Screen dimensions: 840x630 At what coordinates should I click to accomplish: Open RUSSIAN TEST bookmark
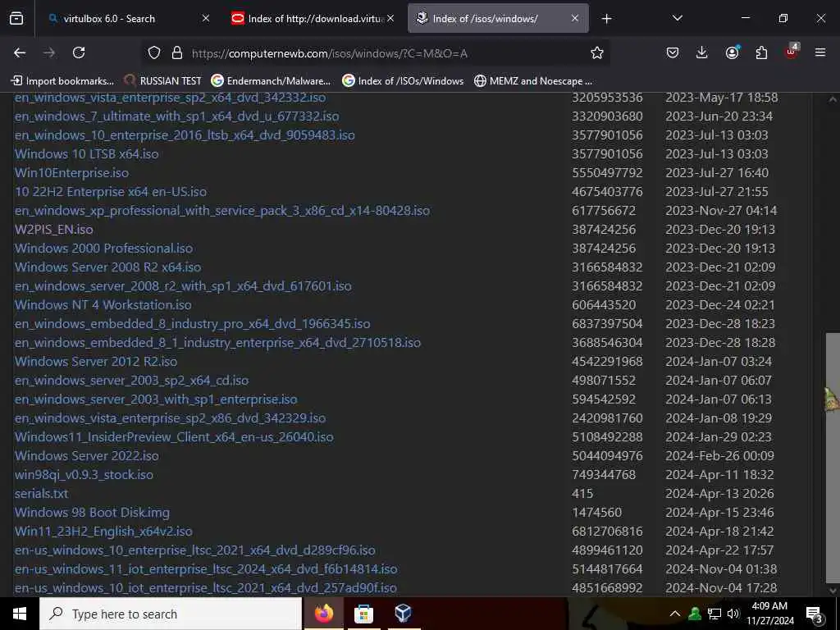[x=163, y=81]
